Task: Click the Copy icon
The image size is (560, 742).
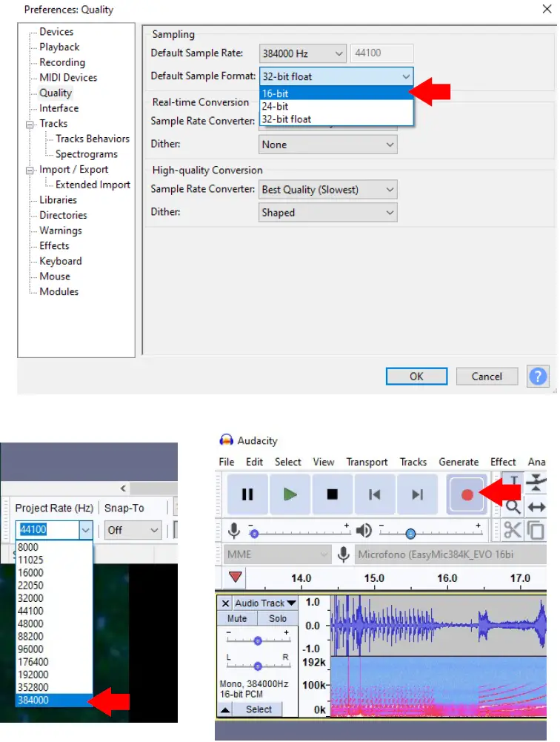Action: coord(536,530)
